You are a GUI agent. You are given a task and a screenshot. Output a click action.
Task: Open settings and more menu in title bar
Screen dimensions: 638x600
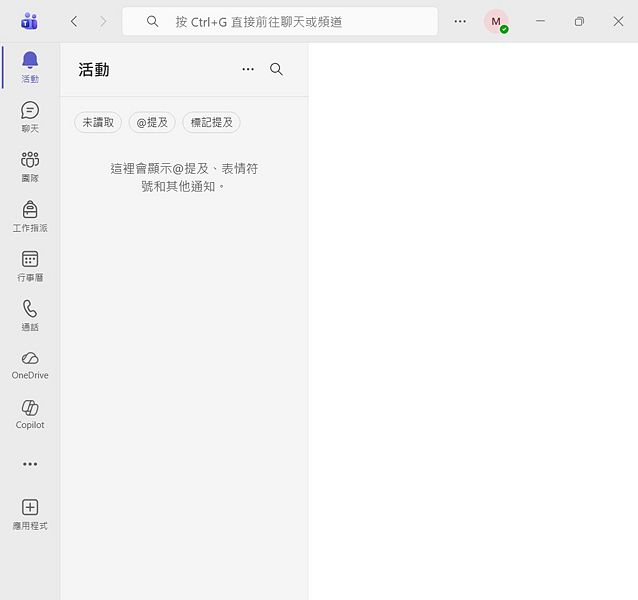point(460,21)
